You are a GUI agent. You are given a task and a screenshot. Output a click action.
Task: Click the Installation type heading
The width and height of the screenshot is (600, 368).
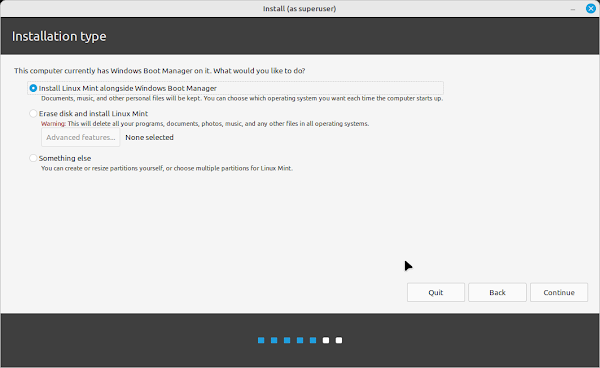tap(59, 36)
